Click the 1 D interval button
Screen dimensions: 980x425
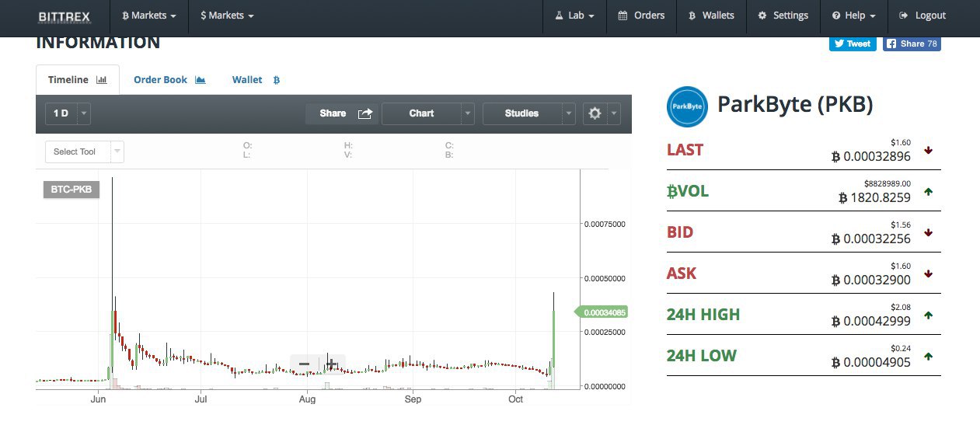pyautogui.click(x=61, y=113)
